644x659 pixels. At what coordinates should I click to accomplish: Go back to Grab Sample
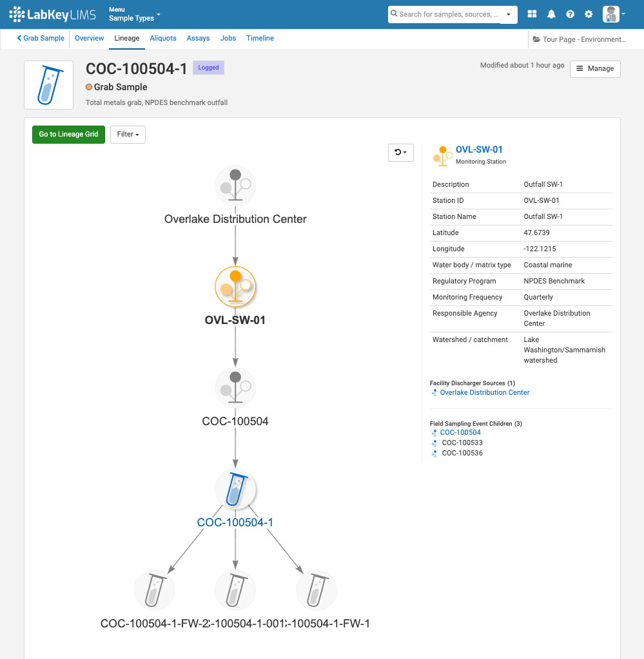coord(41,38)
